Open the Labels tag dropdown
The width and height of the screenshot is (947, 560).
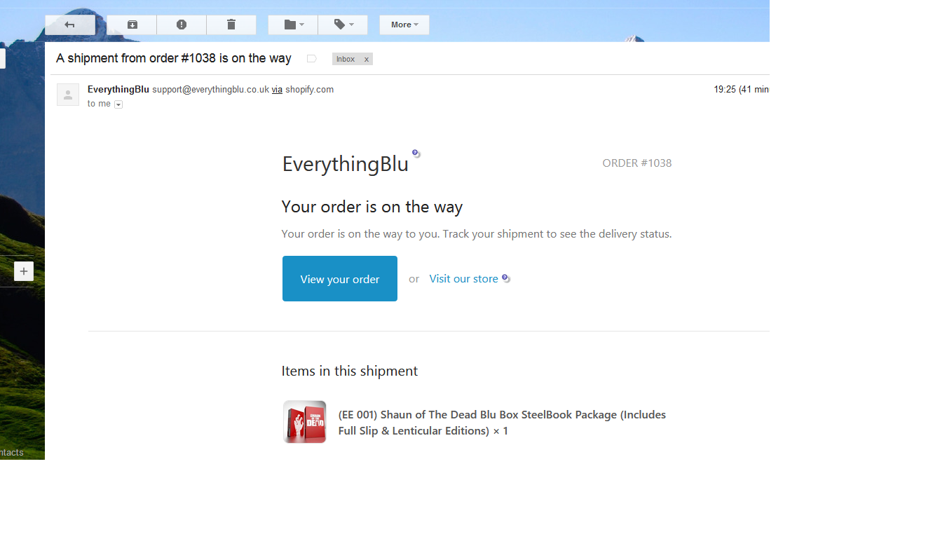(343, 25)
